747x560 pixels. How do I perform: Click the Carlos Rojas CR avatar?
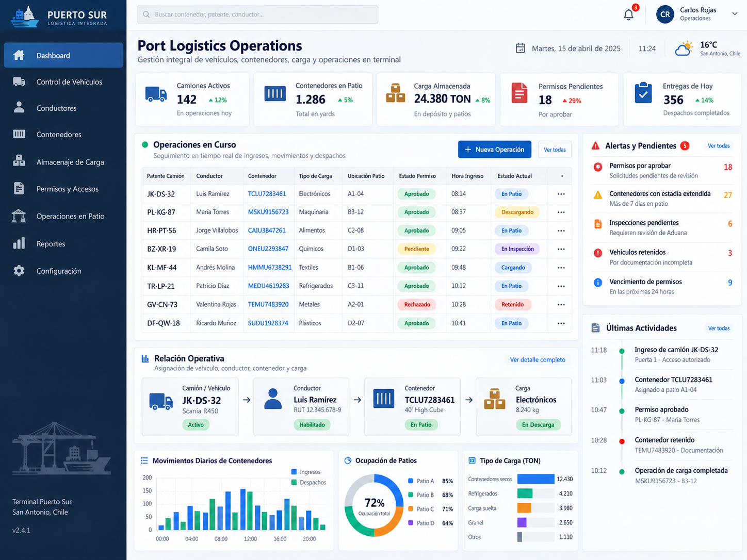(665, 14)
